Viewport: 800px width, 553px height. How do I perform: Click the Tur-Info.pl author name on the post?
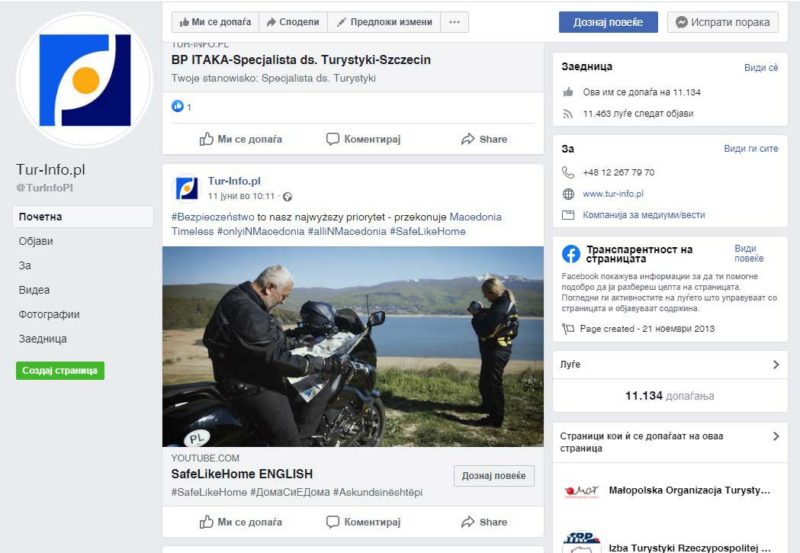click(234, 181)
